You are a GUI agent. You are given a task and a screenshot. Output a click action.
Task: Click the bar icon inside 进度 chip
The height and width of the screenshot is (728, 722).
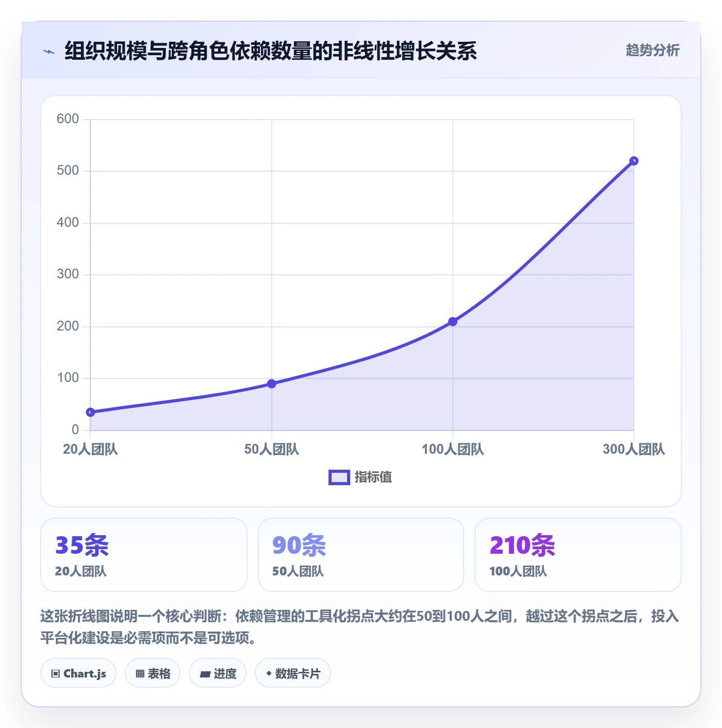coord(205,674)
